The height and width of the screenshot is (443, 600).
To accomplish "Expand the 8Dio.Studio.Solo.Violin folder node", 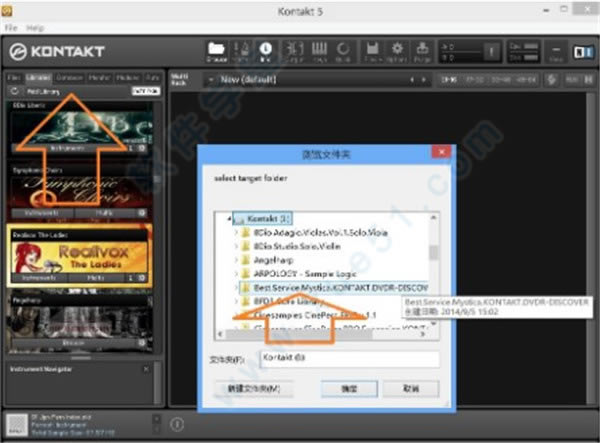I will [x=236, y=246].
